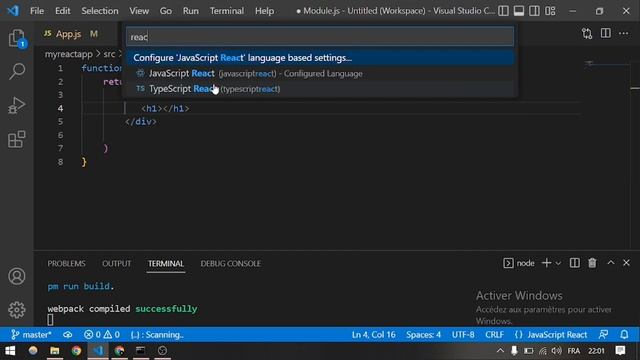Choose JavaScript React language option

[x=320, y=73]
